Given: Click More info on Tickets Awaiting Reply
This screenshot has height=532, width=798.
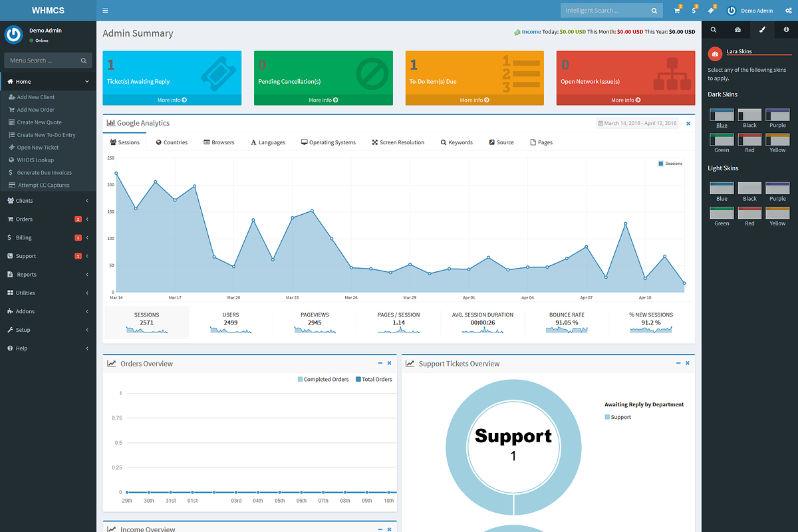Looking at the screenshot, I should click(172, 100).
